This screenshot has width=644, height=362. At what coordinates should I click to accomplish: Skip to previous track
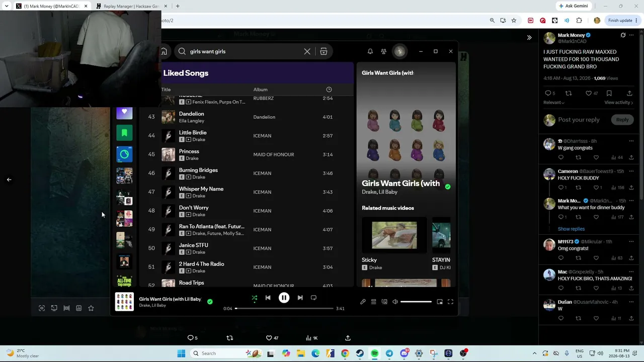[268, 298]
